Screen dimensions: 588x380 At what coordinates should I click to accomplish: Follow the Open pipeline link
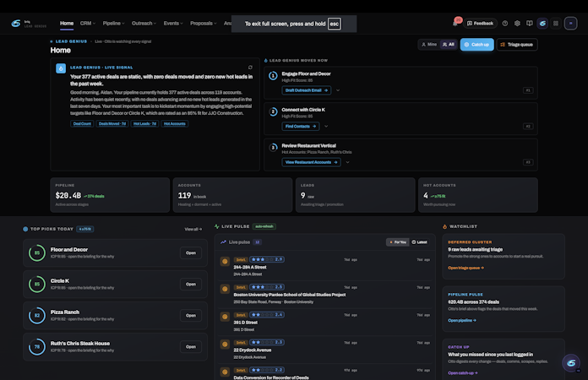[462, 320]
